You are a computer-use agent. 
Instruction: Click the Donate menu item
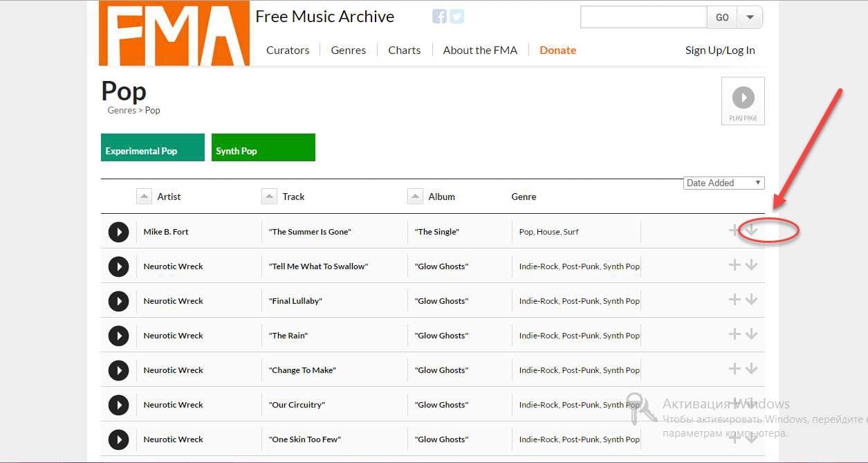point(557,50)
